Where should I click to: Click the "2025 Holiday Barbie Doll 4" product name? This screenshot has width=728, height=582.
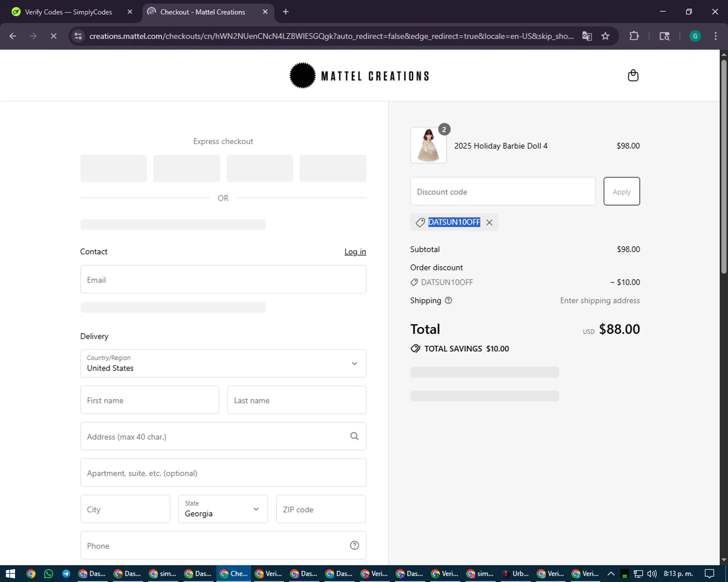(501, 146)
